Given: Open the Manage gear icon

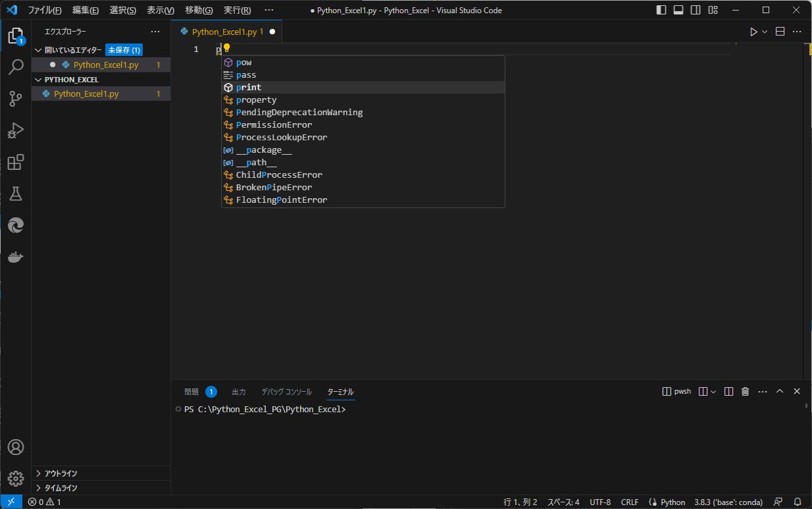Looking at the screenshot, I should [x=16, y=479].
